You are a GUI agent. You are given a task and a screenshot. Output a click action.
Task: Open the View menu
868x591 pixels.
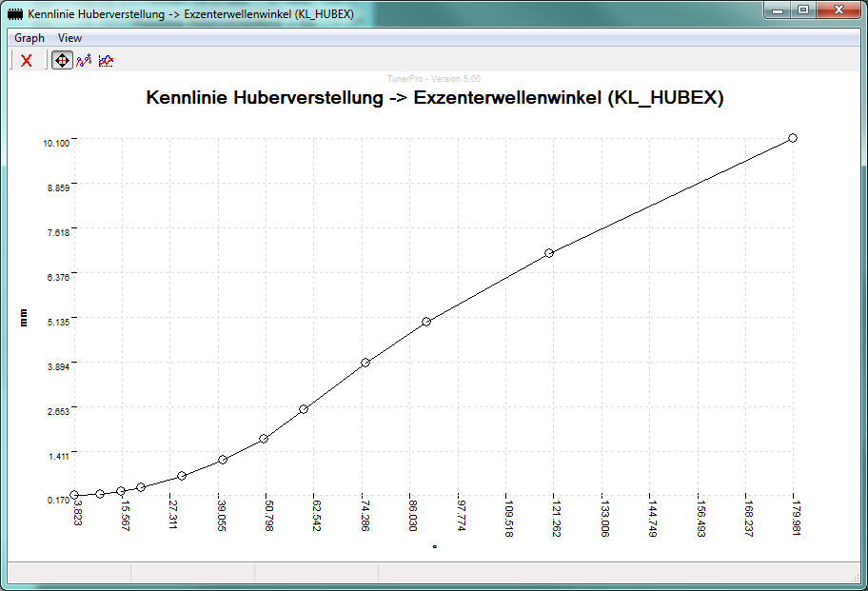coord(69,38)
